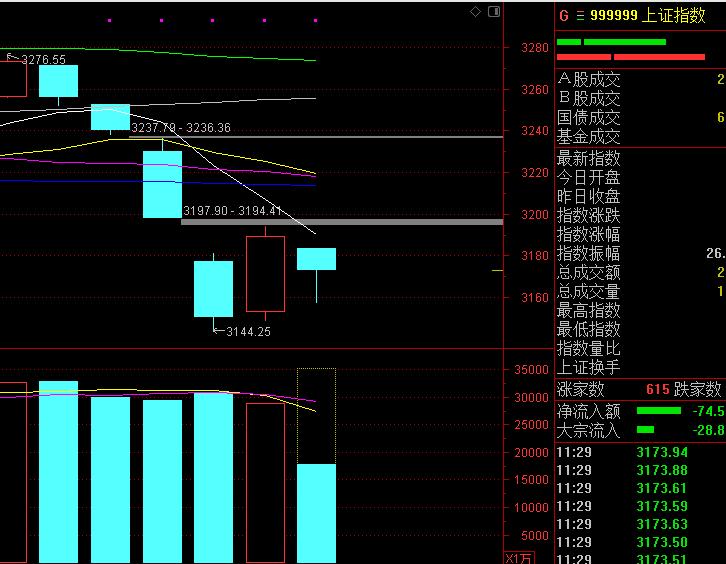Image resolution: width=726 pixels, height=564 pixels.
Task: Click the tall cyan candlestick crossing 3220
Action: point(162,184)
